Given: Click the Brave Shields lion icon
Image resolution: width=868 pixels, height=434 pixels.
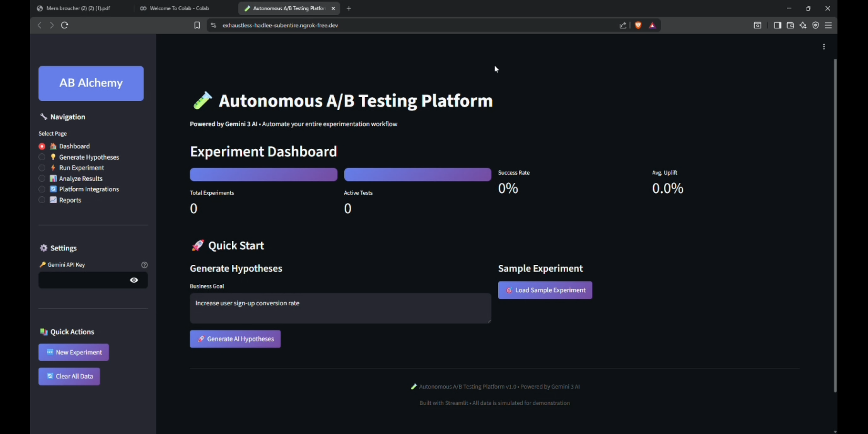Looking at the screenshot, I should [638, 25].
